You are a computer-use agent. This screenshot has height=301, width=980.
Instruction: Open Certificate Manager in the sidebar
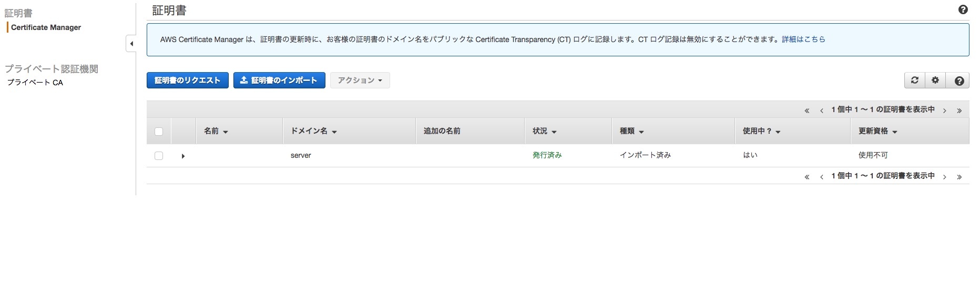click(46, 27)
